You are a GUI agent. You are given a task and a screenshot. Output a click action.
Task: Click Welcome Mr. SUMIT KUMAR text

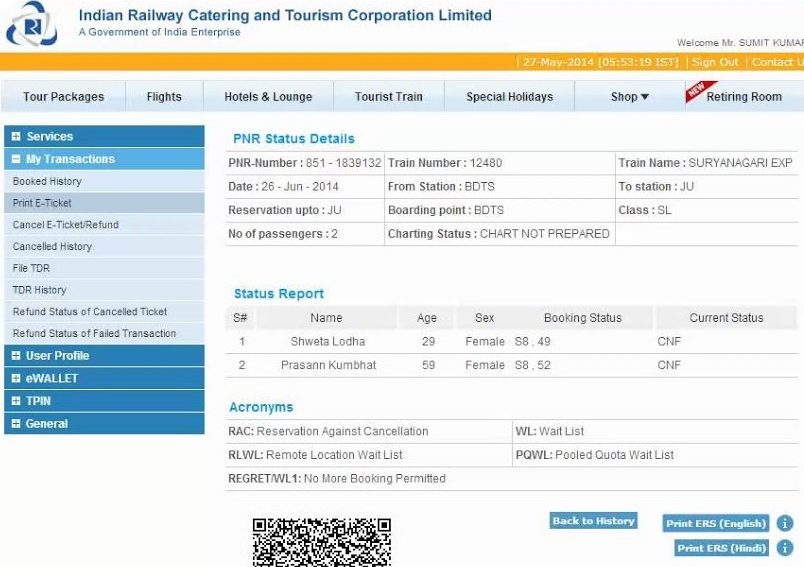tap(740, 43)
